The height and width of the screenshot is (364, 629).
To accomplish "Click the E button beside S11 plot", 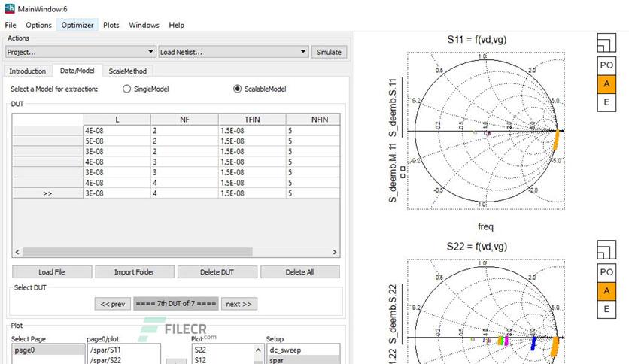I will click(x=606, y=102).
